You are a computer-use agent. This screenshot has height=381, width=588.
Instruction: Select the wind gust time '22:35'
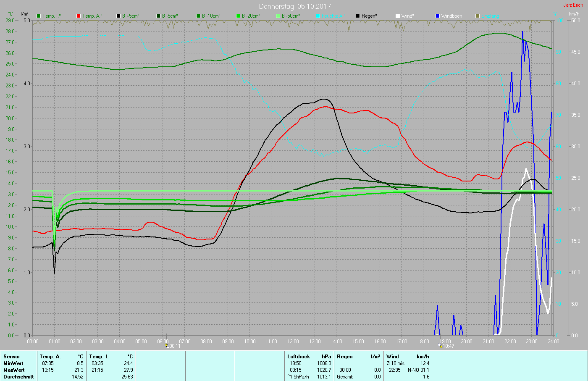click(395, 370)
